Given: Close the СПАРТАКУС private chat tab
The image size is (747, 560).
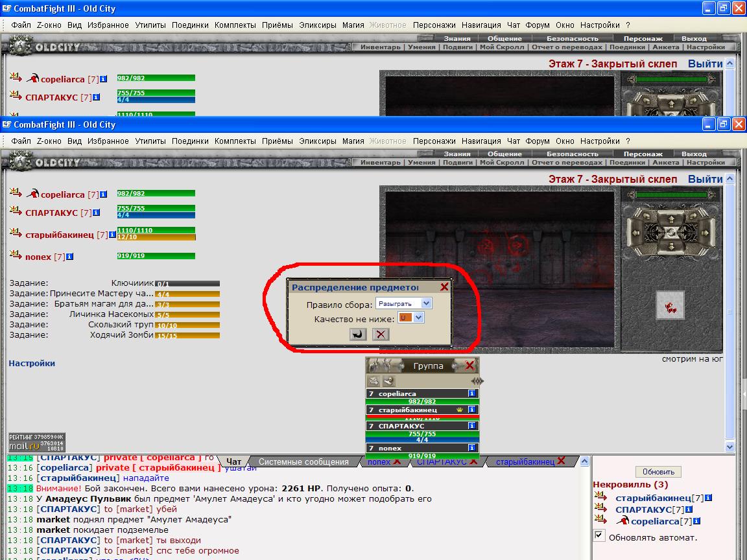Looking at the screenshot, I should click(473, 461).
